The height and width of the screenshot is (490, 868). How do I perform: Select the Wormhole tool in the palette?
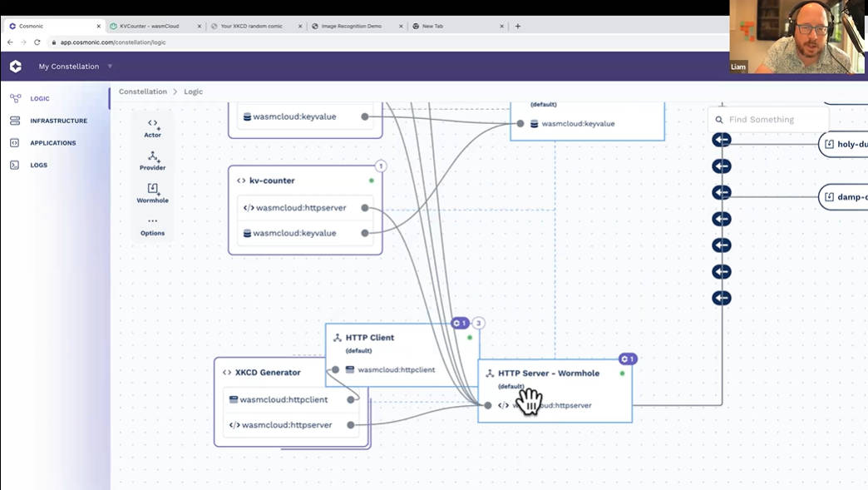pos(153,193)
